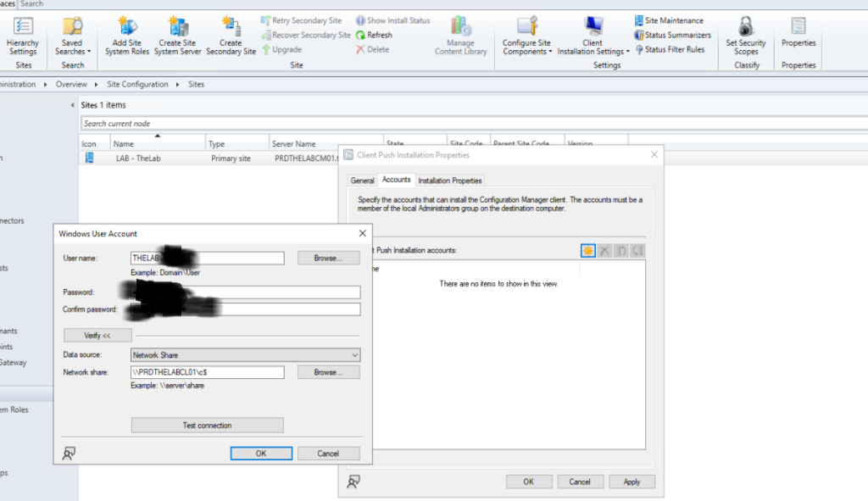Click Add Site System Roles
Image resolution: width=868 pixels, height=501 pixels.
(x=127, y=36)
